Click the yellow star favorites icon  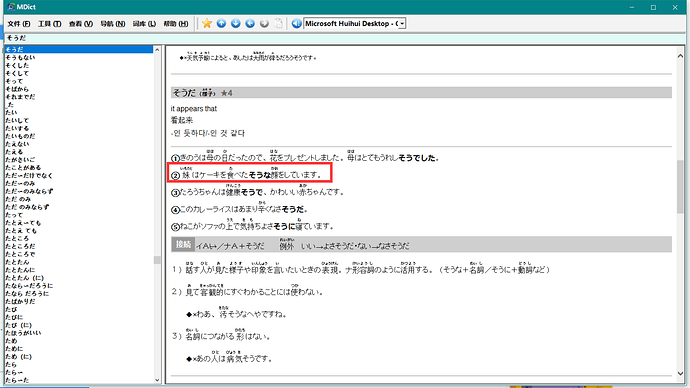click(x=207, y=24)
